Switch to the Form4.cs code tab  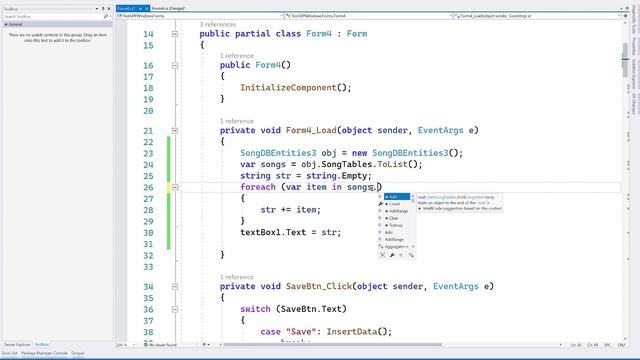point(126,8)
